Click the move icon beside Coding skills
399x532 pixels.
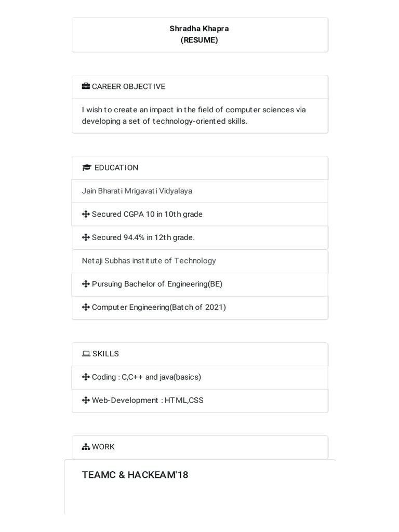click(86, 377)
